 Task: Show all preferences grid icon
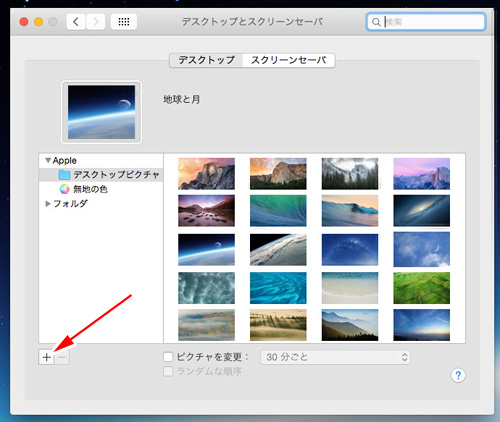[124, 22]
